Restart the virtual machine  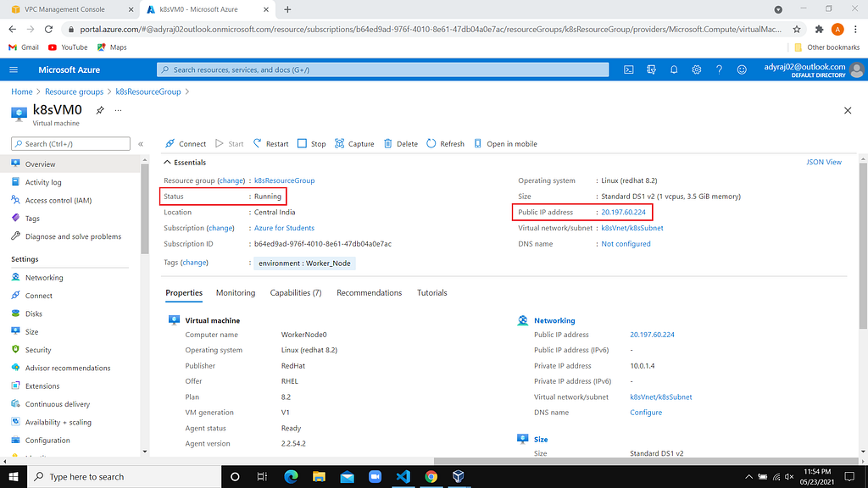[270, 144]
